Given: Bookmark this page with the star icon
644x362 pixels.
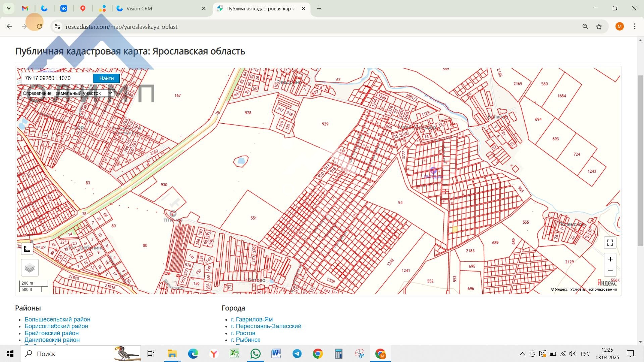Looking at the screenshot, I should 599,26.
